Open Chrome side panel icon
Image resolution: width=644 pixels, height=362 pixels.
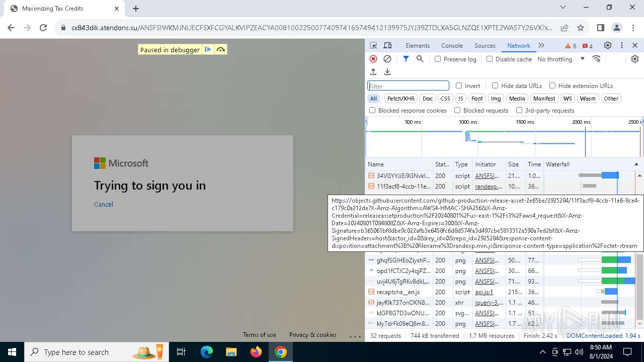tap(601, 28)
